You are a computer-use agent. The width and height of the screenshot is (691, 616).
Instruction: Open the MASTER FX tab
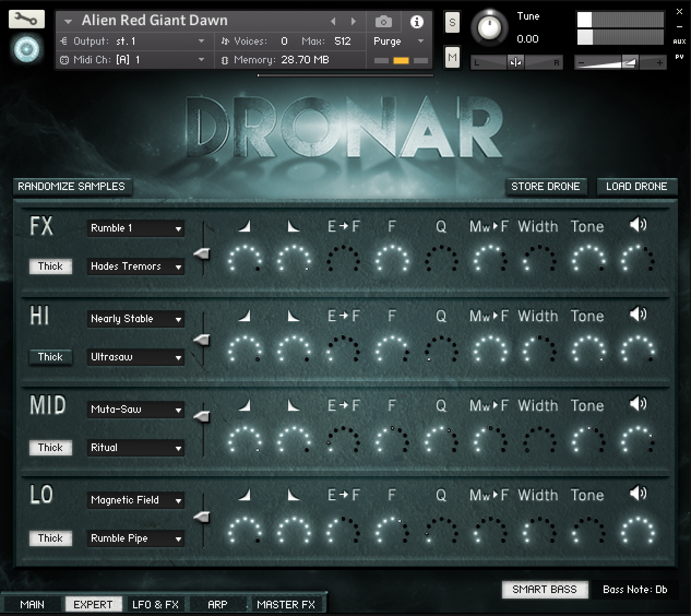click(x=286, y=604)
